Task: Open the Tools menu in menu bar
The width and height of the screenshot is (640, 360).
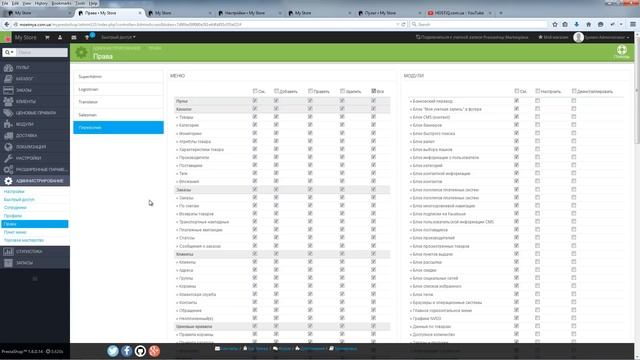Action: (x=80, y=3)
